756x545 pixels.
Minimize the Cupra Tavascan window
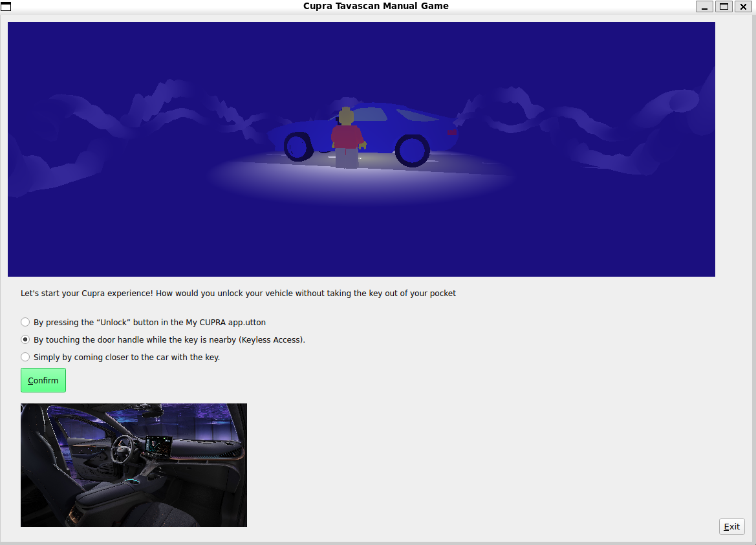pyautogui.click(x=704, y=6)
